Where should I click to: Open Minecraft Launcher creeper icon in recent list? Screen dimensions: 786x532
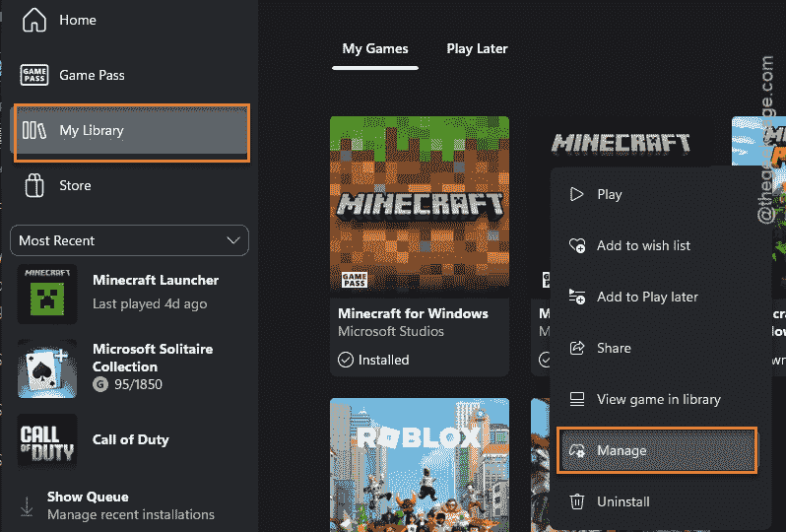point(47,294)
